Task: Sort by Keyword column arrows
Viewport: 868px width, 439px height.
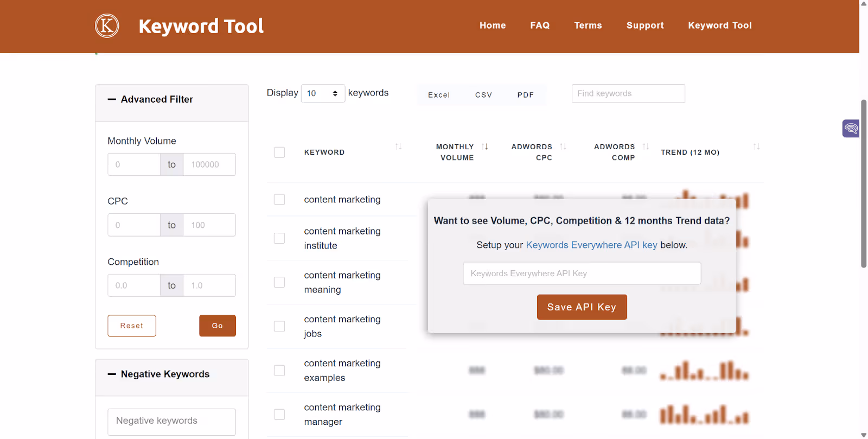Action: (x=398, y=147)
